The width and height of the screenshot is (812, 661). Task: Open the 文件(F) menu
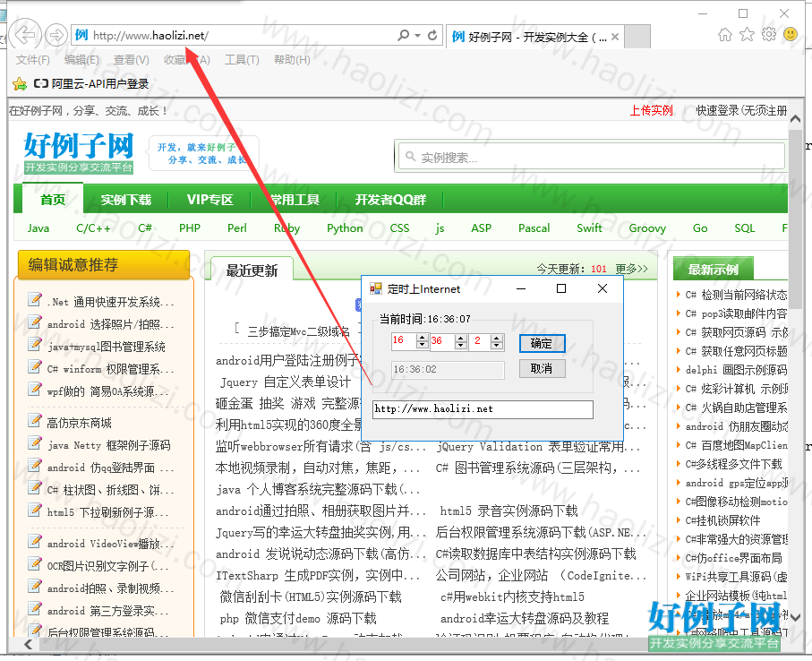(x=32, y=60)
